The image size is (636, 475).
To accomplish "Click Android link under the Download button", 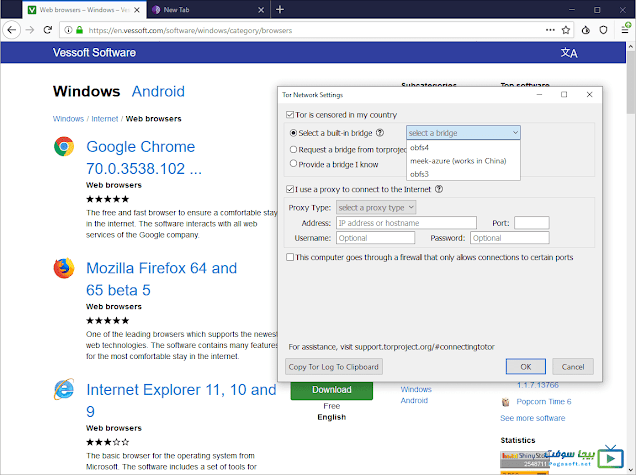I will pyautogui.click(x=414, y=400).
